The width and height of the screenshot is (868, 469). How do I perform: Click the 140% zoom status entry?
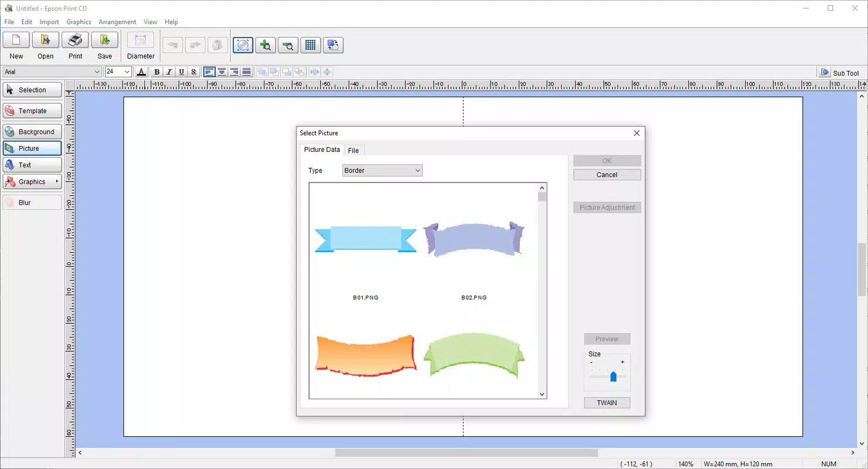686,464
